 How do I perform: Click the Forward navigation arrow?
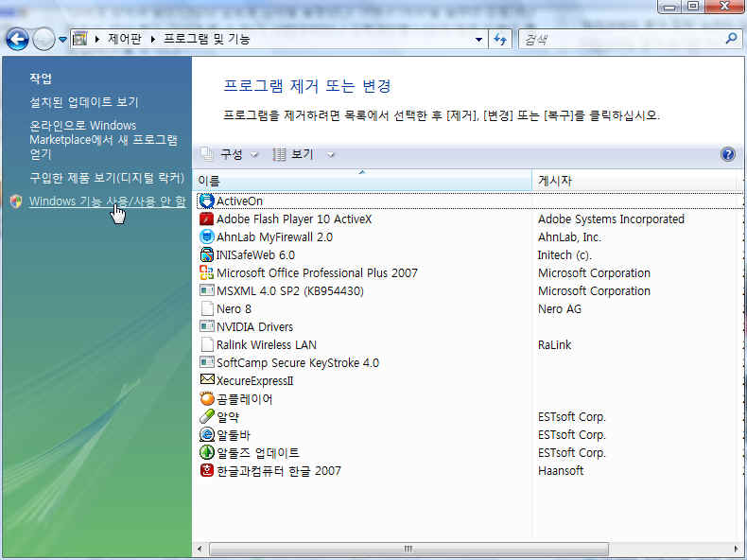43,39
